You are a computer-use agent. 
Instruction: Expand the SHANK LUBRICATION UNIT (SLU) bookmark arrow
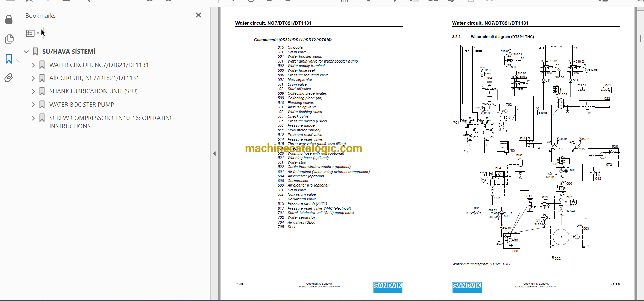(33, 91)
